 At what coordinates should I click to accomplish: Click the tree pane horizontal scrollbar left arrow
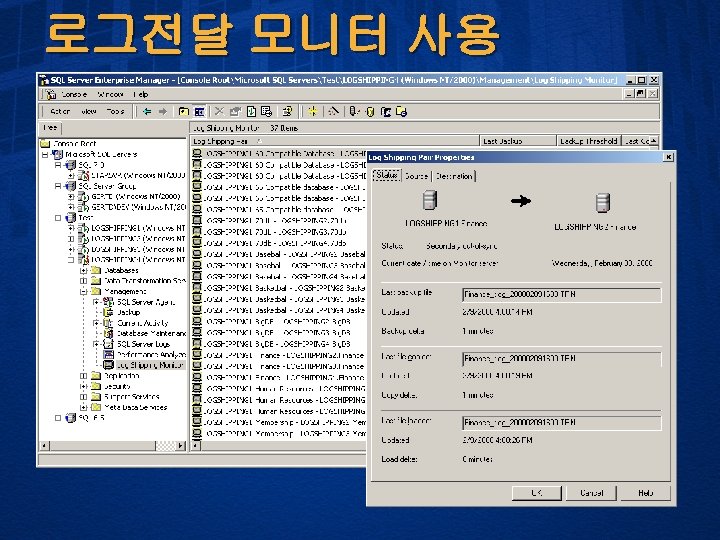[45, 445]
